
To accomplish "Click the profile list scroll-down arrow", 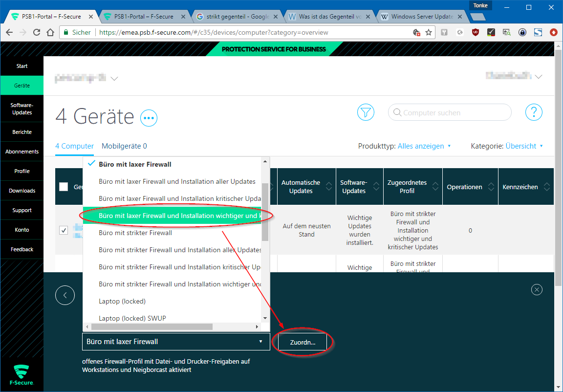I will pos(265,318).
